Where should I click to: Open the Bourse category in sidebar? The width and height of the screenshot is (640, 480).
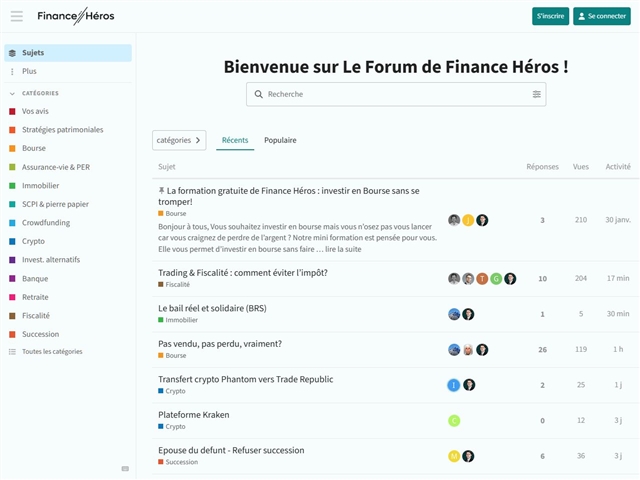[34, 148]
